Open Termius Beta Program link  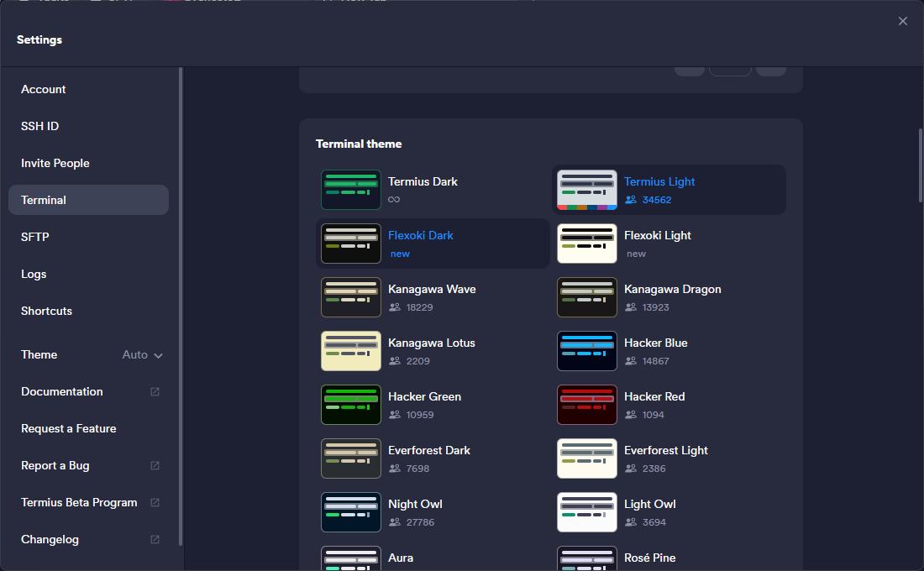(88, 503)
